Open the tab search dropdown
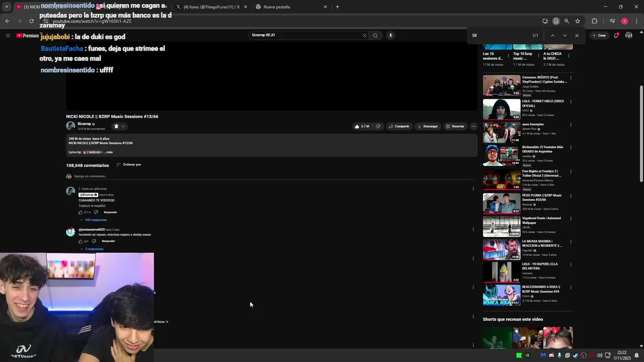The image size is (644, 362). [x=6, y=7]
